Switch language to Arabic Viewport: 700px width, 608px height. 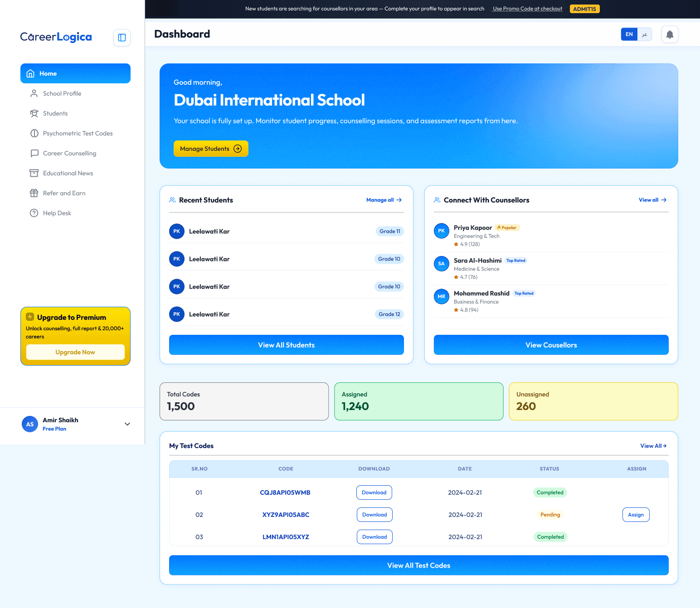click(645, 34)
